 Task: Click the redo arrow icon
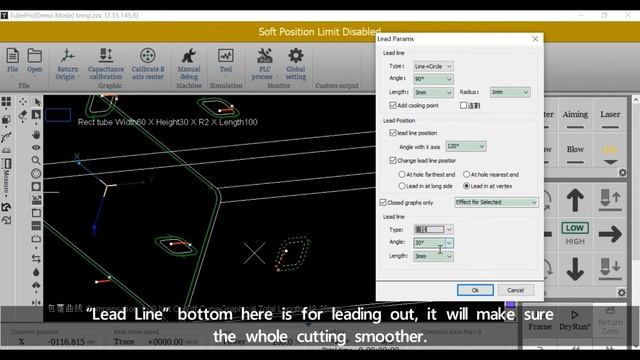[7, 220]
